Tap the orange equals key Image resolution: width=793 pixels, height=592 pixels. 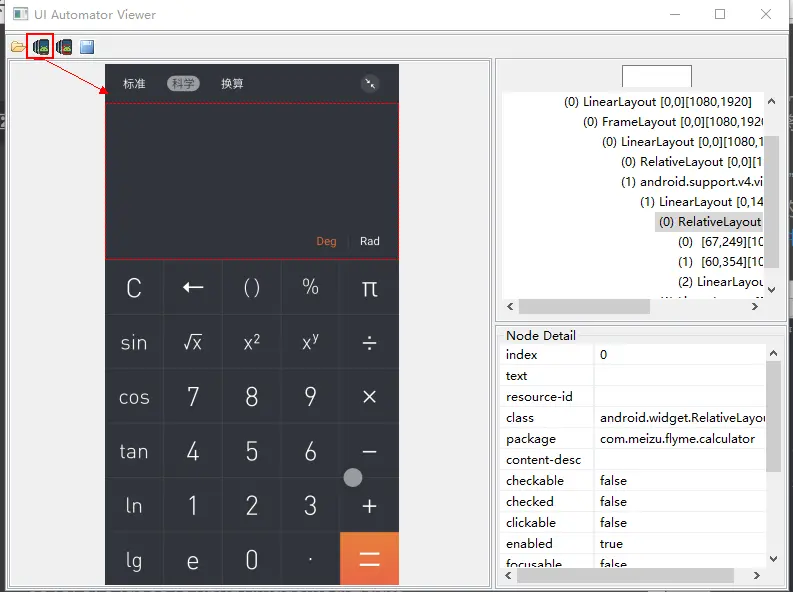pos(369,559)
